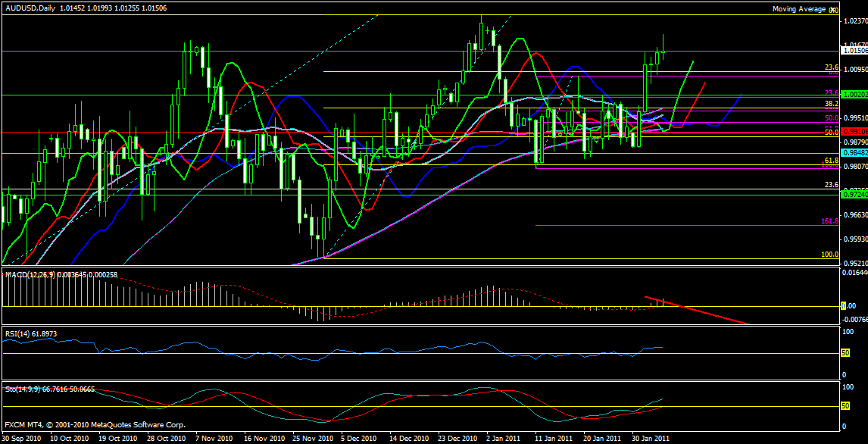Viewport: 868px width, 444px height.
Task: Click the current price tag 1.01506
Action: 854,51
